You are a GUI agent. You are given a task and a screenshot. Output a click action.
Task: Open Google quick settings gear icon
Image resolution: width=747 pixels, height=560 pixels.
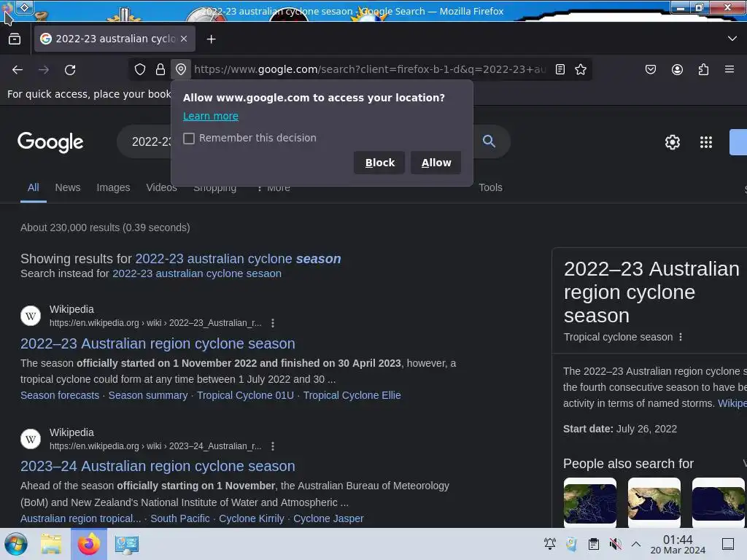[672, 142]
